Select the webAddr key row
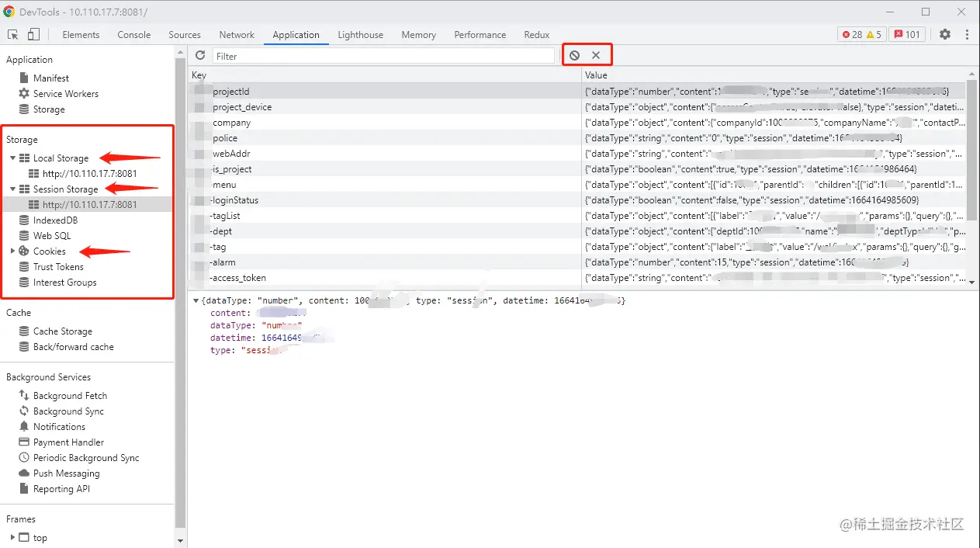Image resolution: width=980 pixels, height=548 pixels. (577, 154)
